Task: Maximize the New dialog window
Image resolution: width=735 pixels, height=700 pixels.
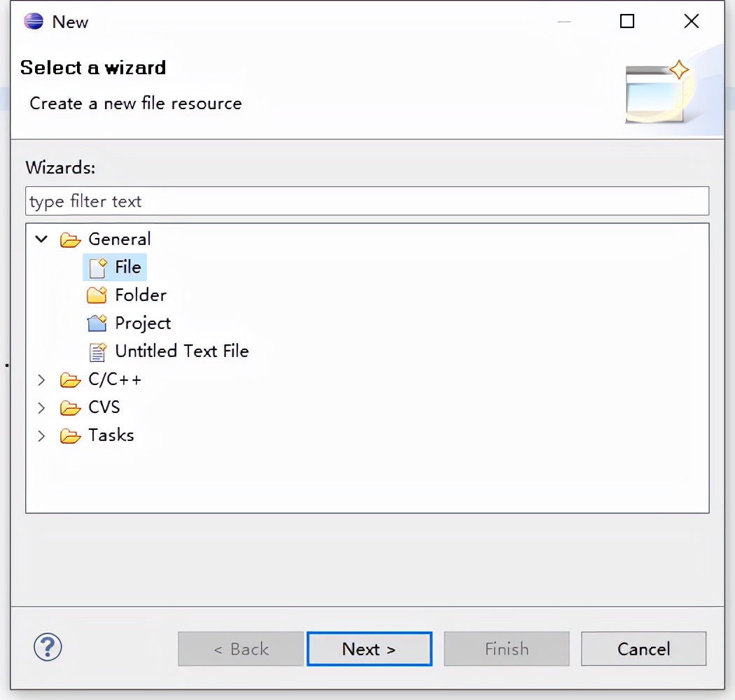Action: click(x=627, y=22)
